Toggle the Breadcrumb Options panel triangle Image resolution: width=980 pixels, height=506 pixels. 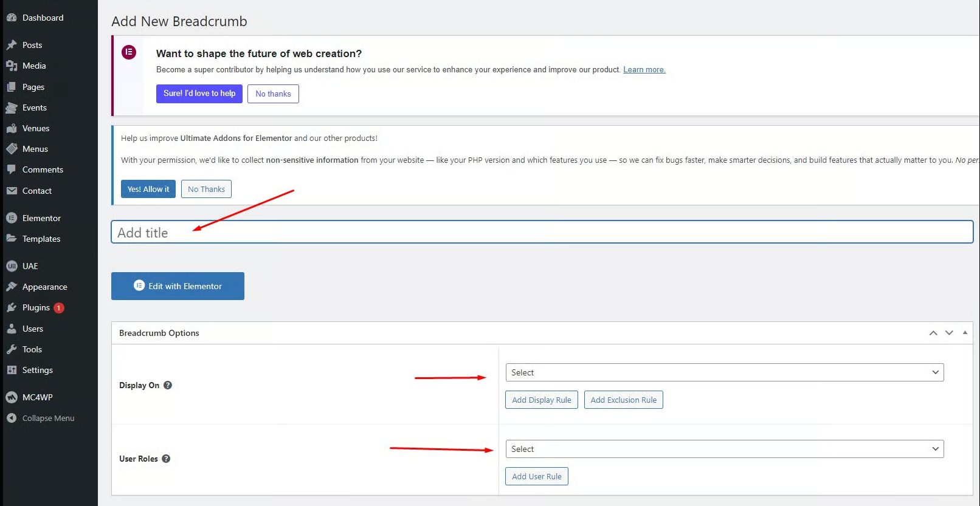[x=965, y=333]
